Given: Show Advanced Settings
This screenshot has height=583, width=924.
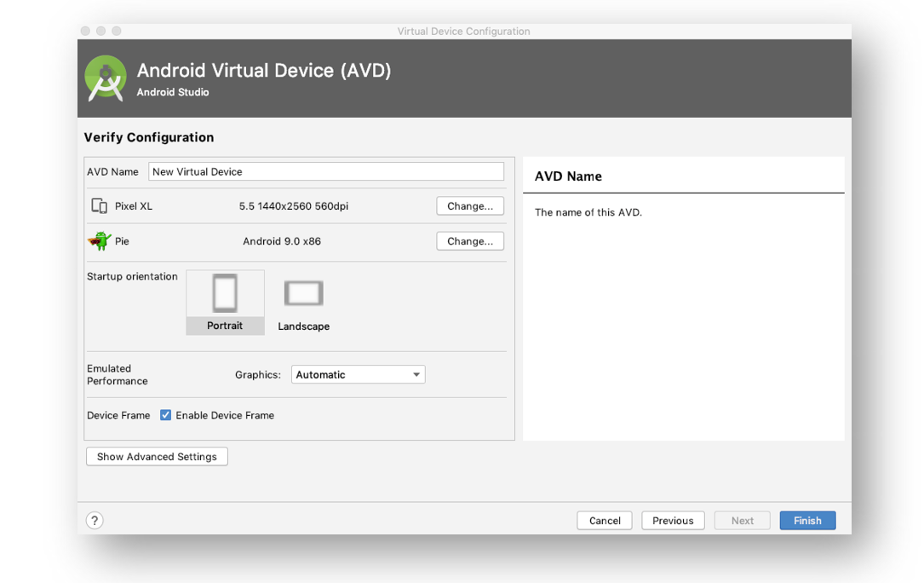Looking at the screenshot, I should (157, 457).
